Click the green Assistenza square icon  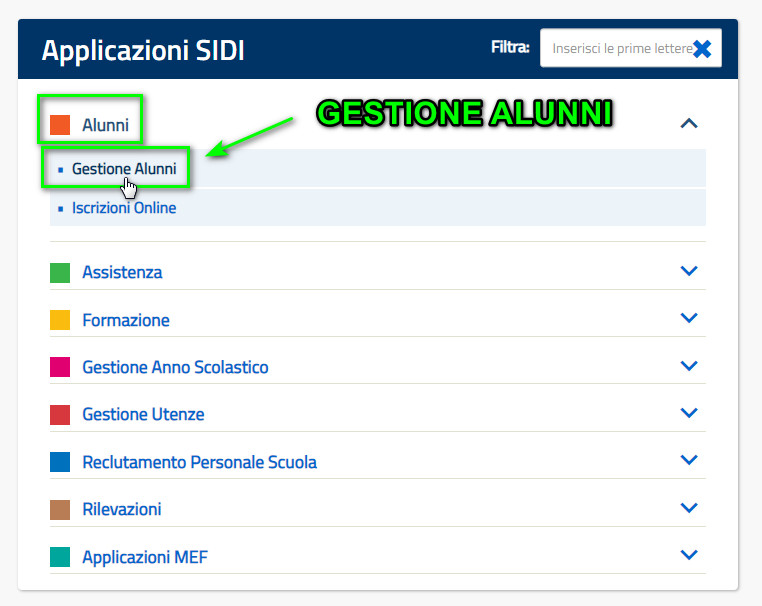point(60,273)
